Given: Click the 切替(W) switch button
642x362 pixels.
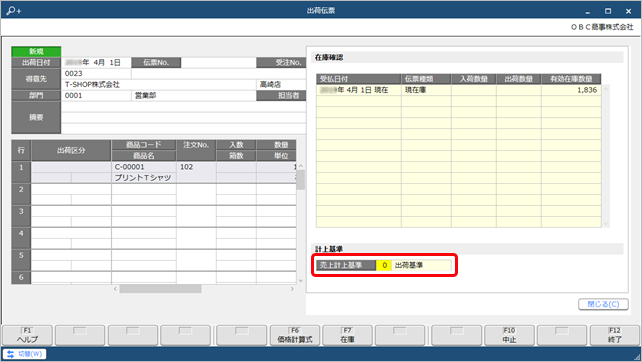Looking at the screenshot, I should coord(25,354).
